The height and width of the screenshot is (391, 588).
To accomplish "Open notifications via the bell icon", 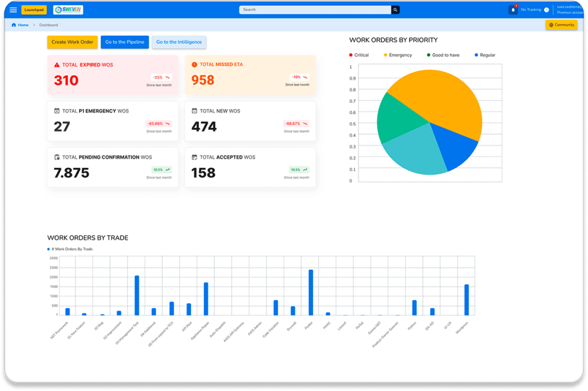I will (x=513, y=10).
